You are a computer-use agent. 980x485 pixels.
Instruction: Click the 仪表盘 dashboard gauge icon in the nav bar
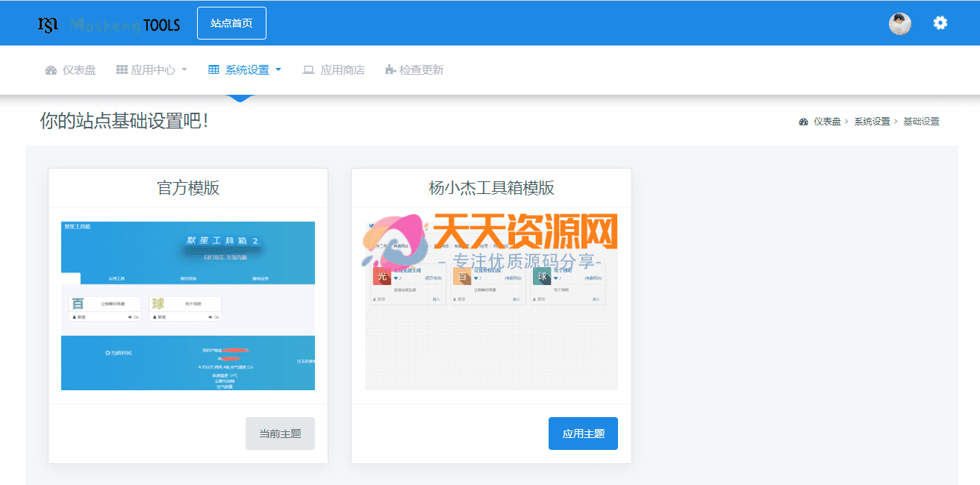51,70
